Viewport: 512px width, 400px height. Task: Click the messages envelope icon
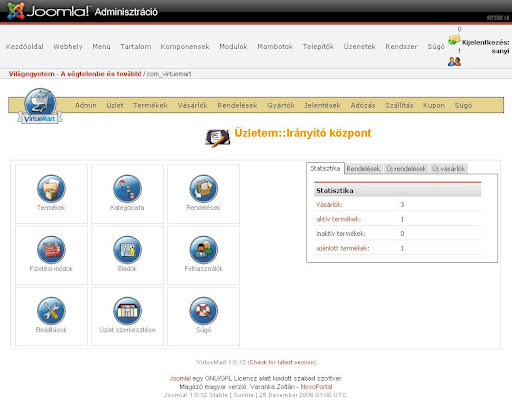[x=454, y=40]
